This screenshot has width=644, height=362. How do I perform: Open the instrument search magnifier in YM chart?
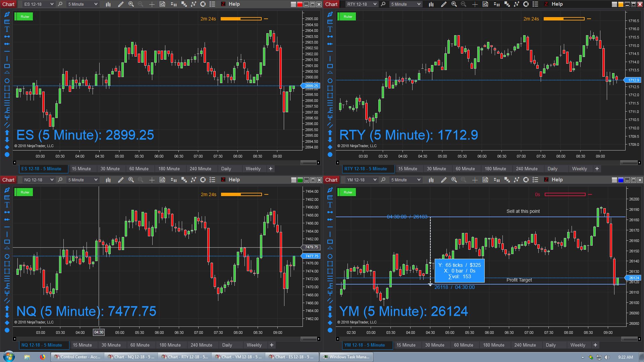383,180
